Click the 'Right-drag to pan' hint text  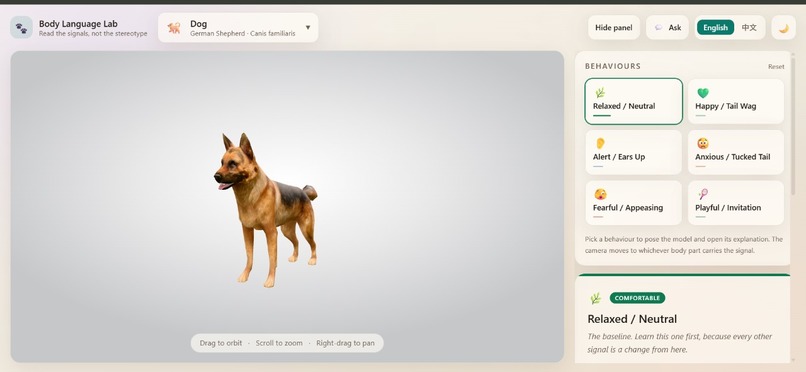click(345, 343)
